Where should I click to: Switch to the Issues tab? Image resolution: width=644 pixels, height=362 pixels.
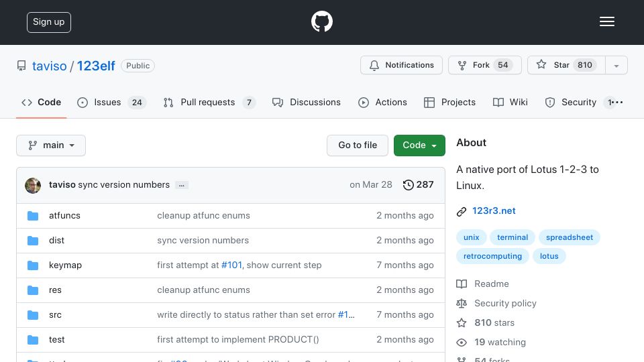coord(111,102)
